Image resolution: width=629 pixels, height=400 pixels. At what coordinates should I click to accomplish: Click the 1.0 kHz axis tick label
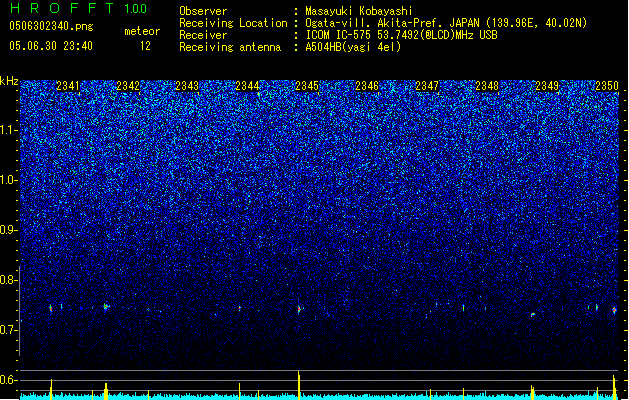coord(9,180)
